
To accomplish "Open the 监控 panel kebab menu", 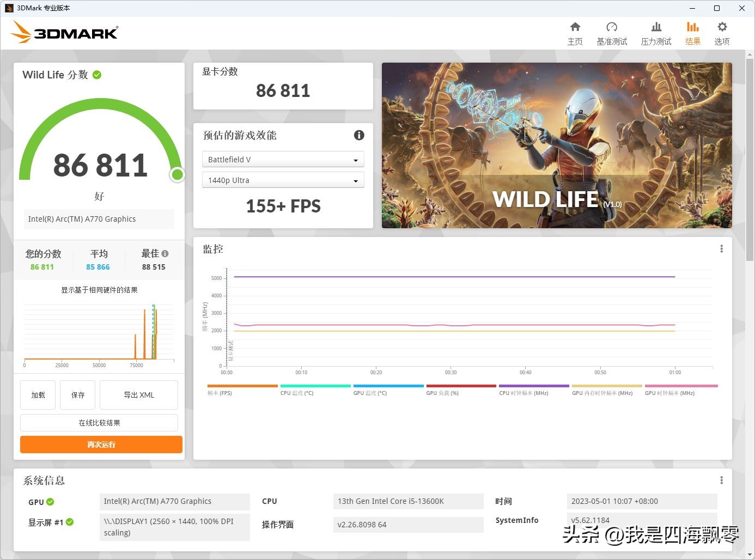I will pyautogui.click(x=721, y=248).
